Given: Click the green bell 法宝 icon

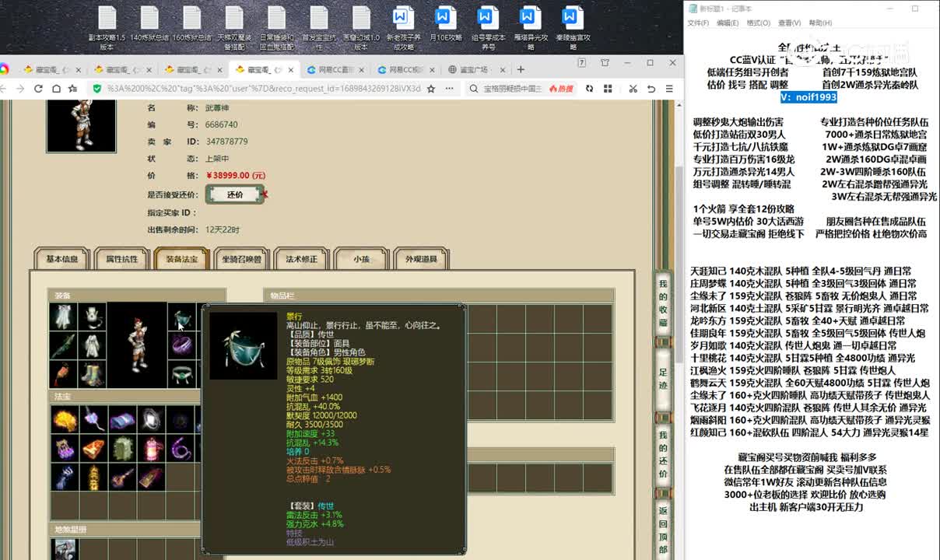Looking at the screenshot, I should coord(122,449).
